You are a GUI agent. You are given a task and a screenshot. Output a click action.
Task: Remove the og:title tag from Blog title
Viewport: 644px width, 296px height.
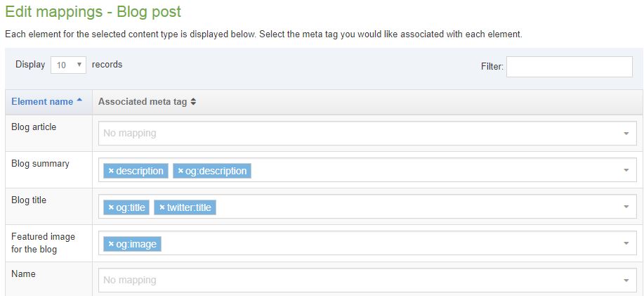click(111, 207)
